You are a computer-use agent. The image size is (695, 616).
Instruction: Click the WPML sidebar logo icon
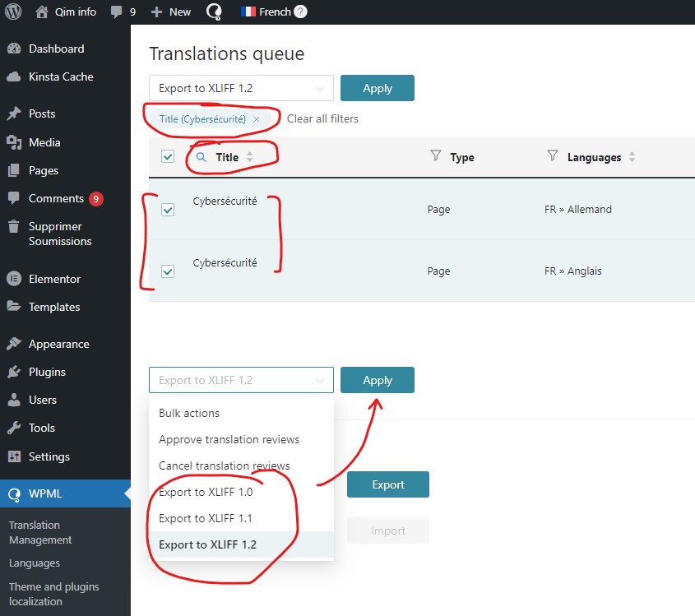pyautogui.click(x=14, y=493)
